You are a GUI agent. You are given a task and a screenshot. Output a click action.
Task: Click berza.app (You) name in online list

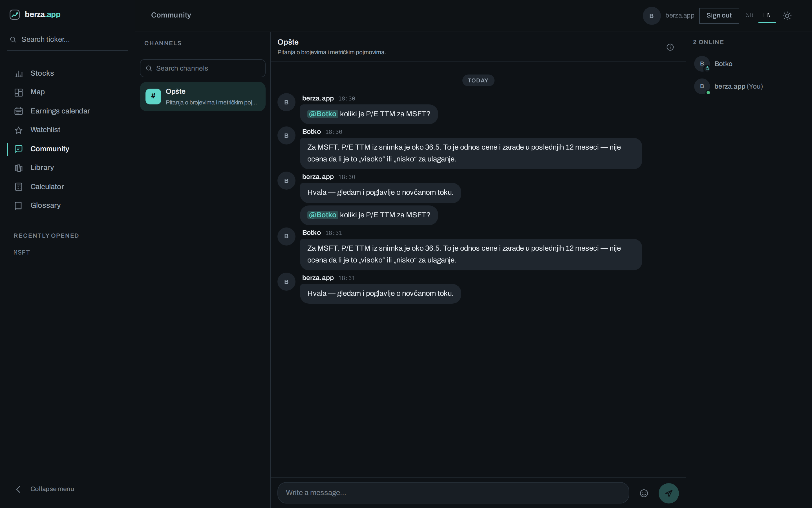click(x=738, y=86)
